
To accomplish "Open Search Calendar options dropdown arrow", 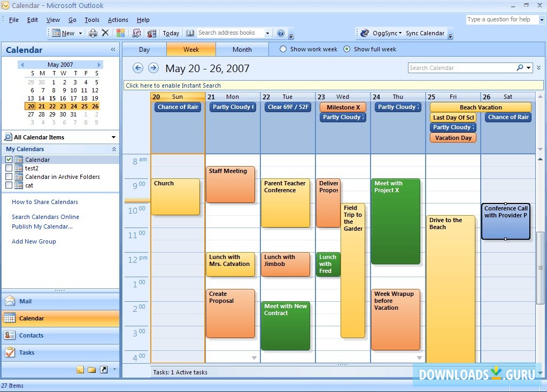I will coord(529,68).
